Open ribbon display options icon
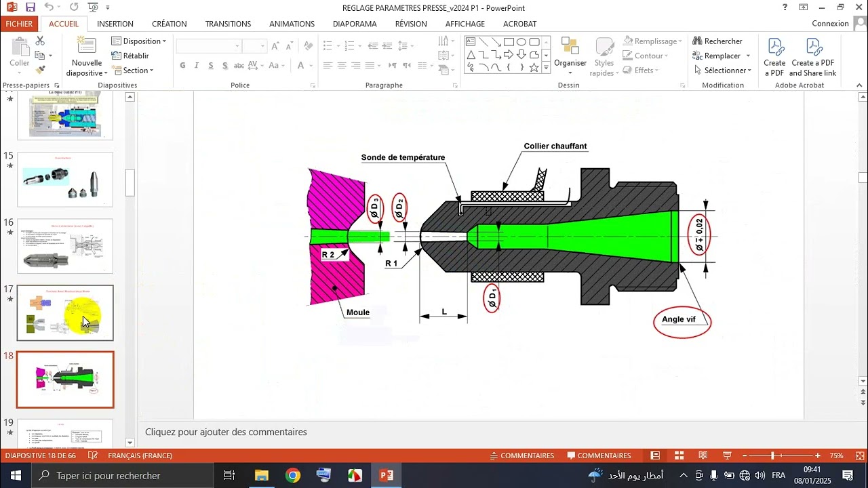The height and width of the screenshot is (488, 868). pyautogui.click(x=804, y=7)
